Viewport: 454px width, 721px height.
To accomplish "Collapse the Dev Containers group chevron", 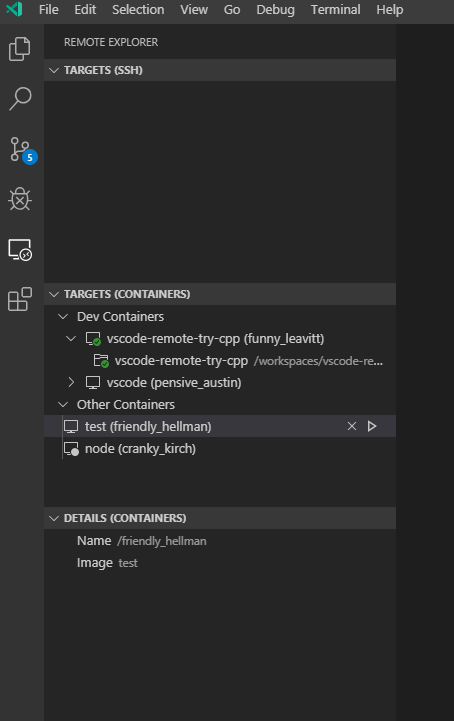I will (x=63, y=316).
